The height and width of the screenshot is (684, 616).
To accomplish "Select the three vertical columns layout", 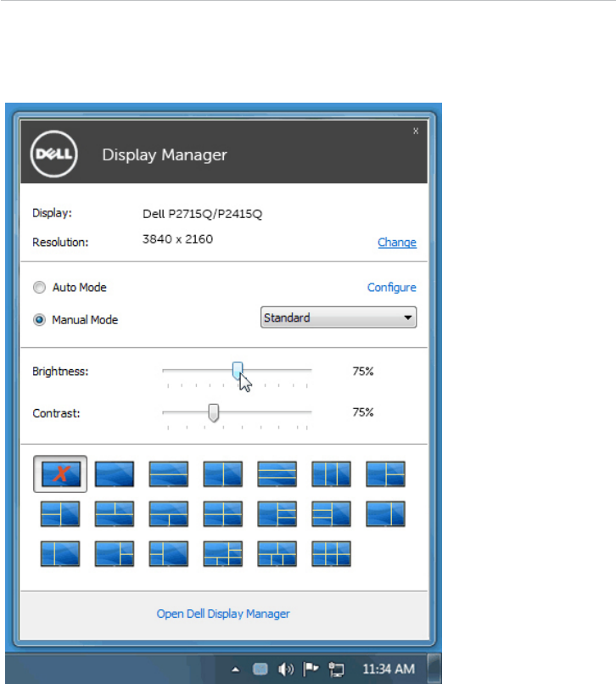I will 331,474.
